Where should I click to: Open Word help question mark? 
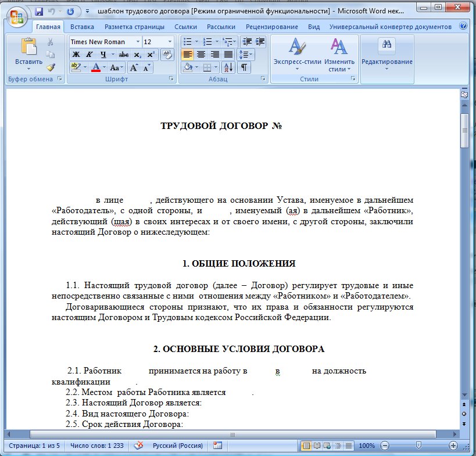click(x=463, y=26)
